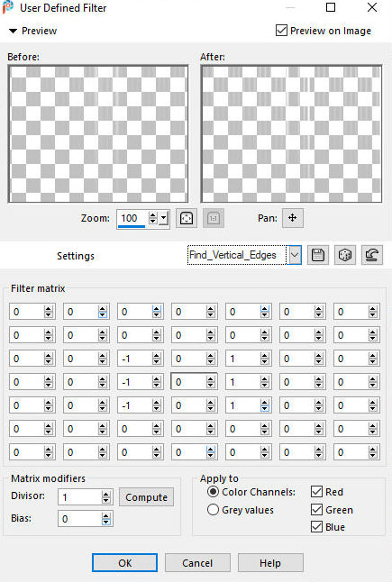392x582 pixels.
Task: Click the 1:1 zoom icon
Action: (x=214, y=218)
